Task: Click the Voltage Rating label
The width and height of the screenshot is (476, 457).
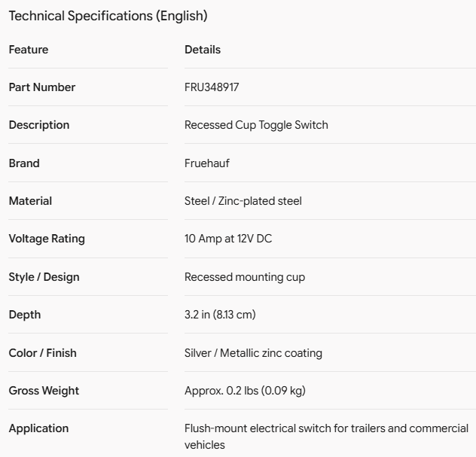Action: (x=47, y=239)
